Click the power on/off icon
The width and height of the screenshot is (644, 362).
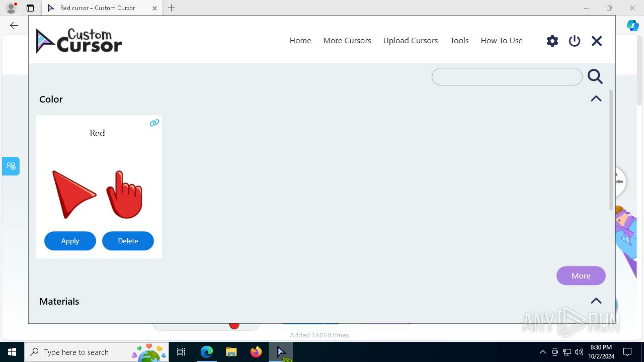pos(575,41)
